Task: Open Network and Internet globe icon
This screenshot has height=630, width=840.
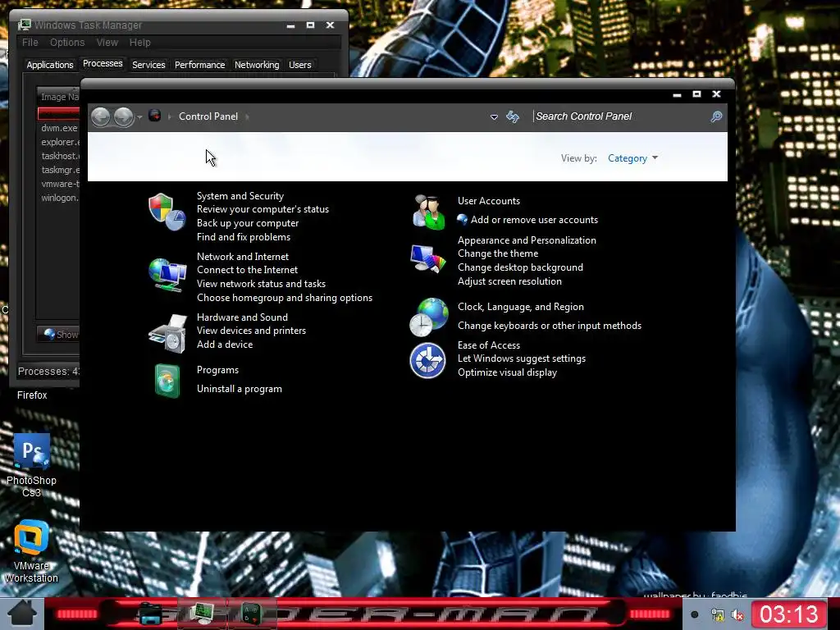Action: [x=167, y=275]
